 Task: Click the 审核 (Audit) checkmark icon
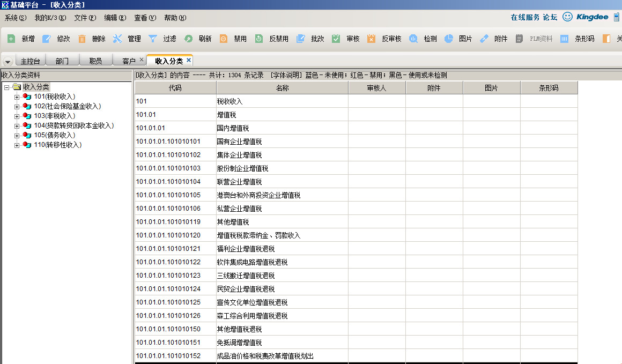[x=336, y=39]
